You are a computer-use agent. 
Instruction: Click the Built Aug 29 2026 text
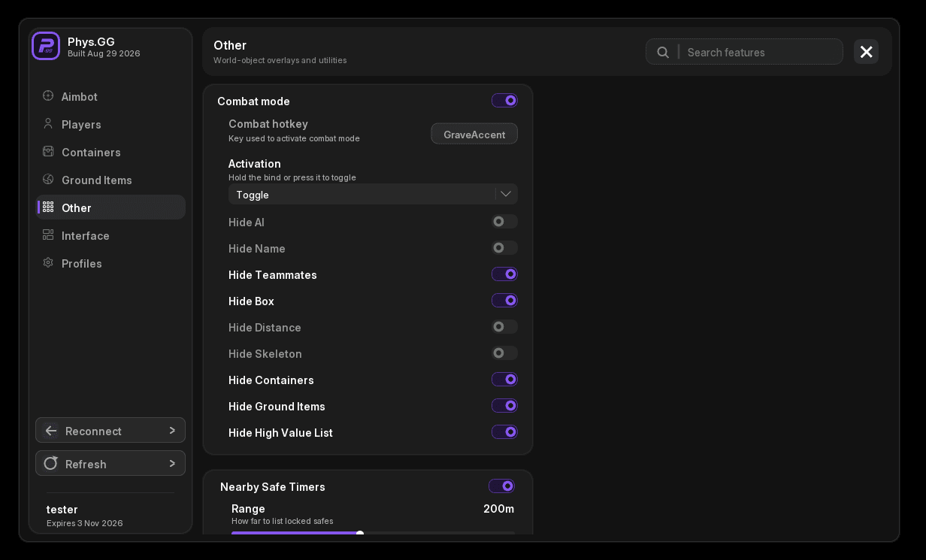tap(104, 54)
